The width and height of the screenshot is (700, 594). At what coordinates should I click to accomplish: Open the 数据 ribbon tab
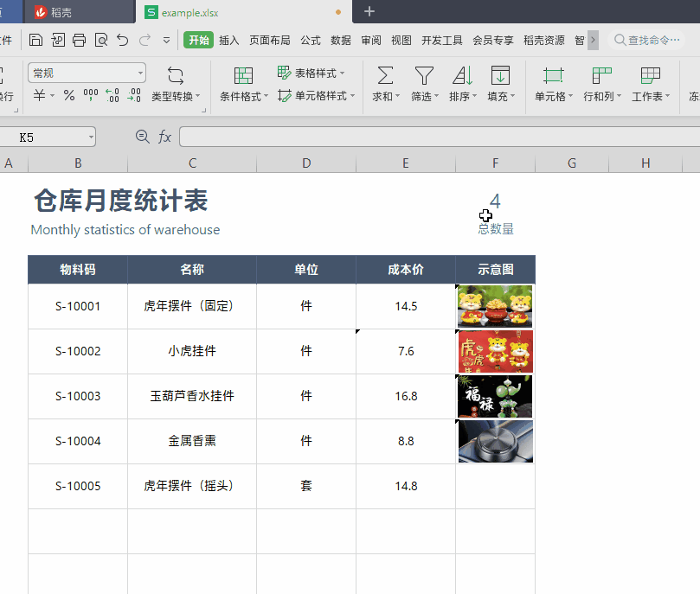(341, 40)
